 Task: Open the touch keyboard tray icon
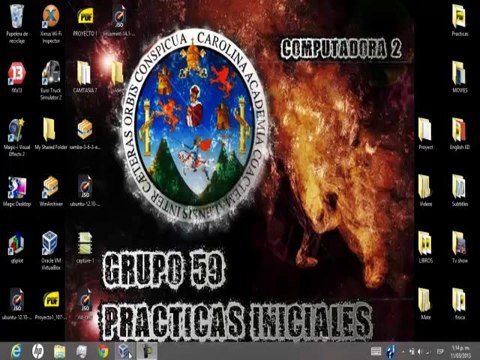pos(376,351)
